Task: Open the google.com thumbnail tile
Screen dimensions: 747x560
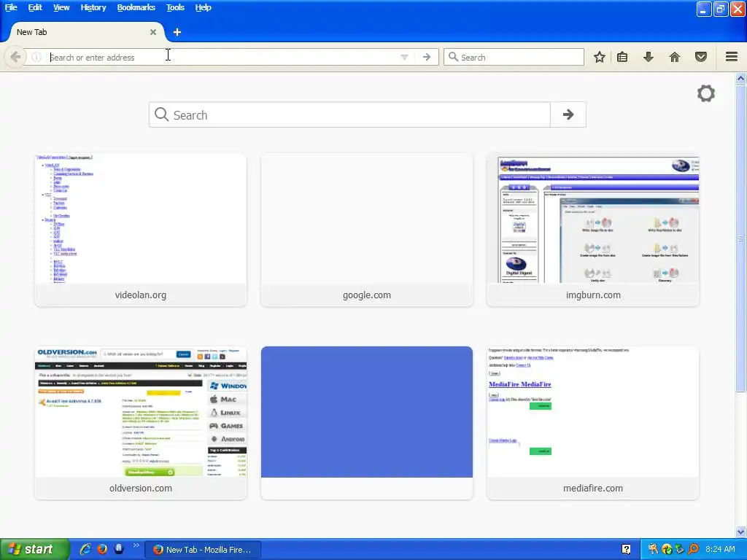Action: [x=367, y=230]
